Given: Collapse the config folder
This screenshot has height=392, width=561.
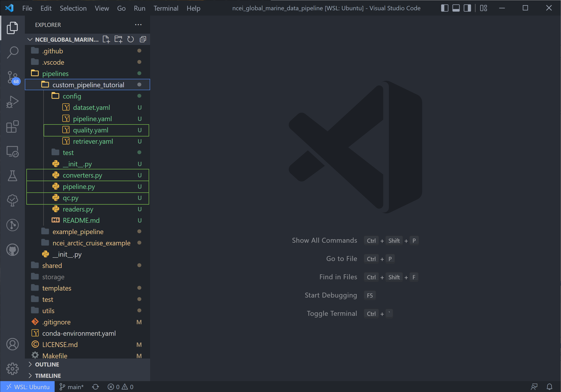Looking at the screenshot, I should 87,96.
